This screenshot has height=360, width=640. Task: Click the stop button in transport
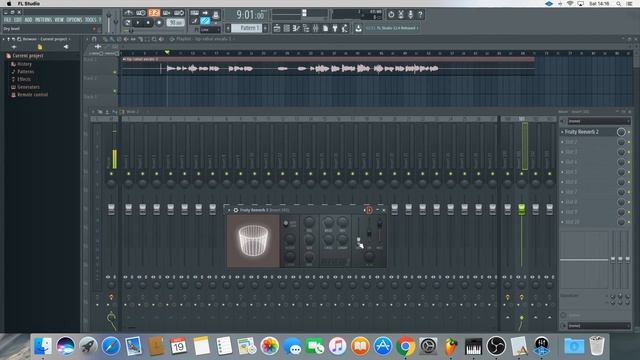tap(149, 23)
